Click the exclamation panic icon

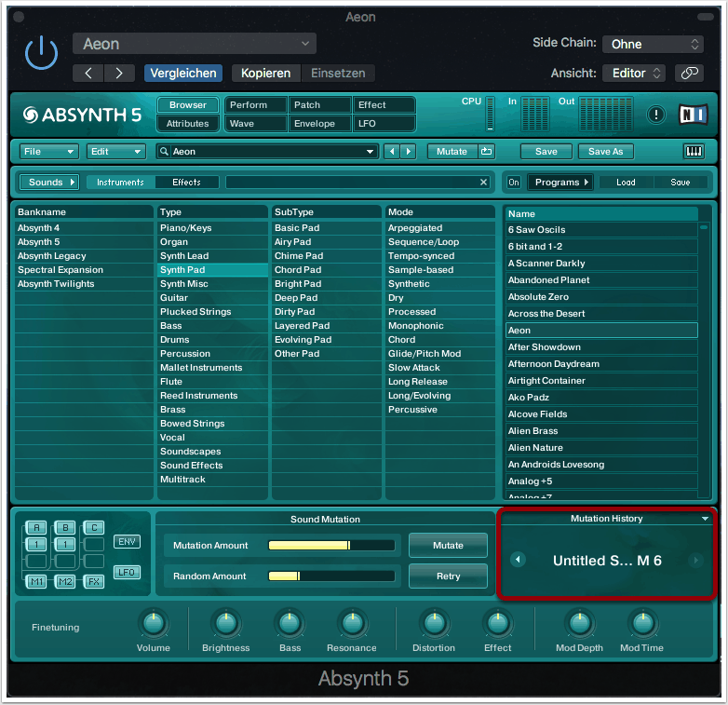click(x=657, y=114)
